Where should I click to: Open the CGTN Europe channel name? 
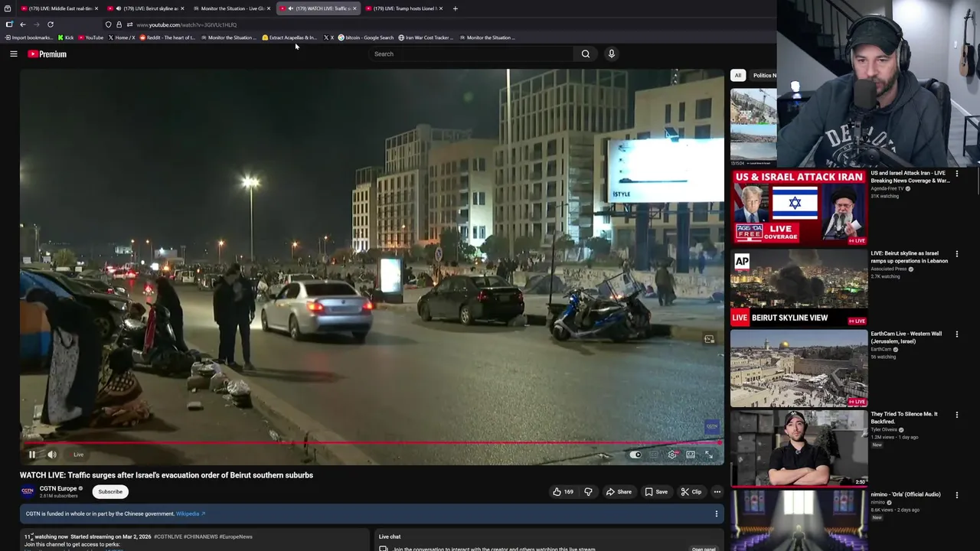[58, 488]
